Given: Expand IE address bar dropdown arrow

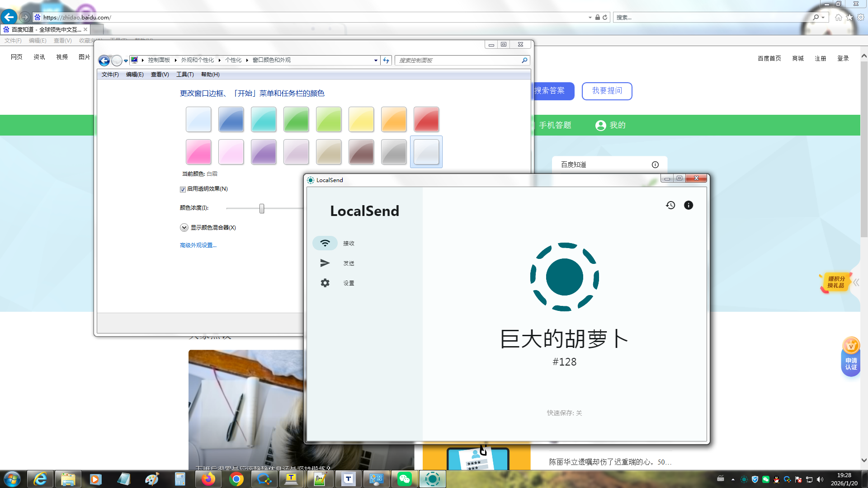Looking at the screenshot, I should click(x=590, y=17).
